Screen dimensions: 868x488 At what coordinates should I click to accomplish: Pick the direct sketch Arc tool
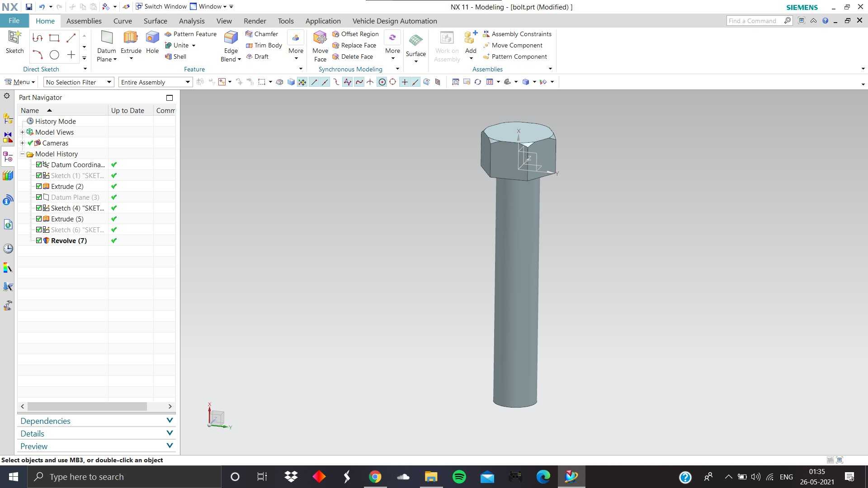[38, 55]
